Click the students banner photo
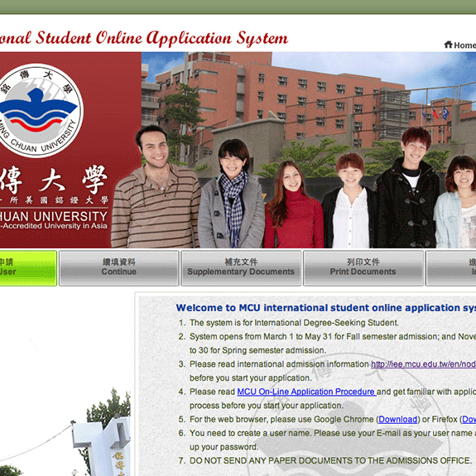 pos(309,150)
